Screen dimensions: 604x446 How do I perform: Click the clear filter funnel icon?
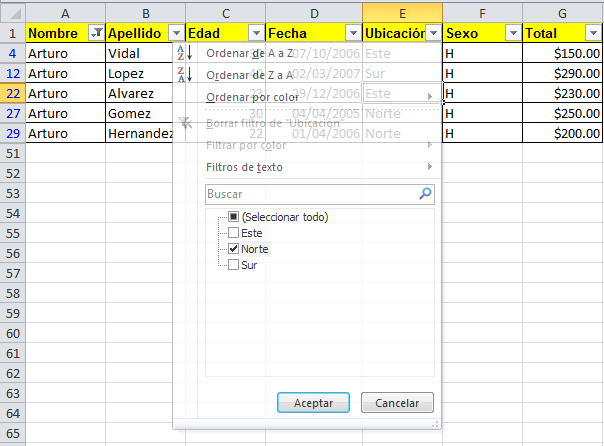[184, 123]
